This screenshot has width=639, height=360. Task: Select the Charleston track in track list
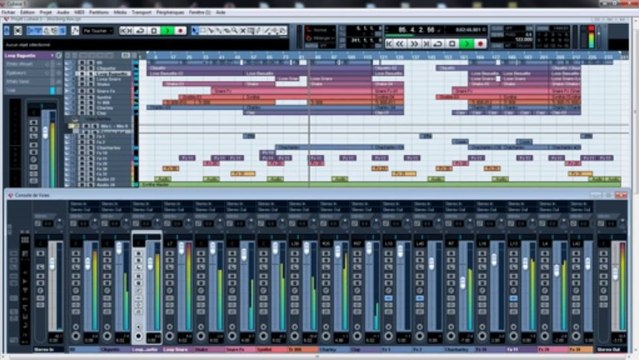[108, 148]
